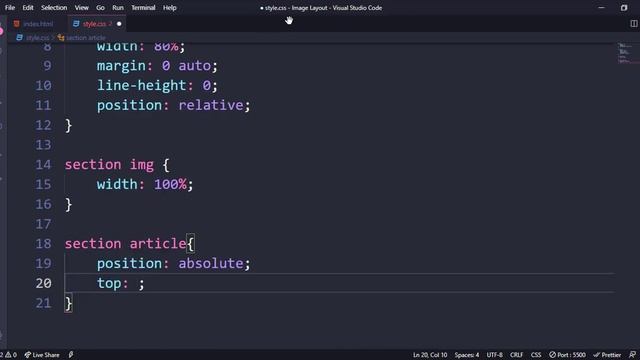Click the Prettier status item
Screen dimensions: 640x360
pos(607,355)
